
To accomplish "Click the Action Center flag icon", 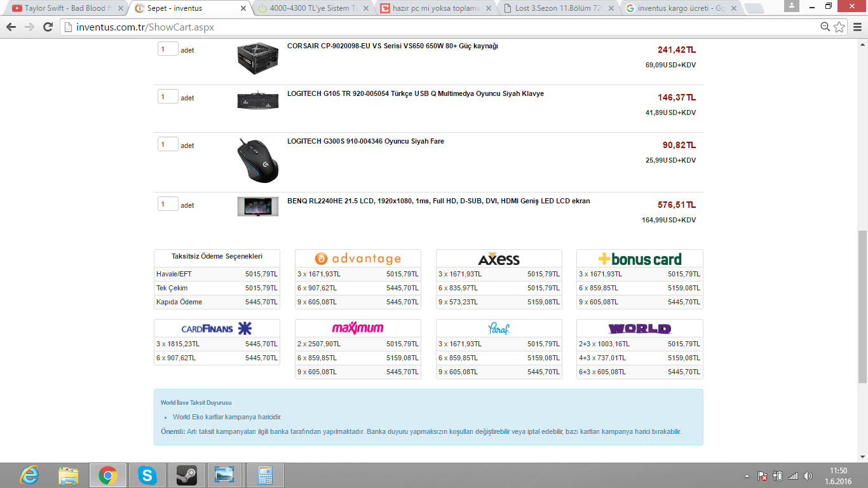I will pyautogui.click(x=762, y=475).
